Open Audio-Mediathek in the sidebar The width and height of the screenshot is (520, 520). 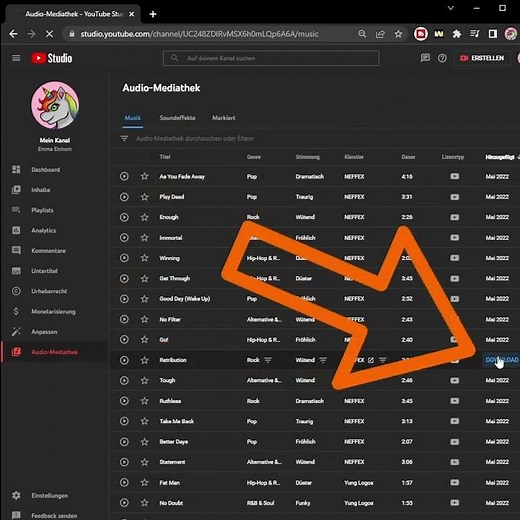point(53,352)
